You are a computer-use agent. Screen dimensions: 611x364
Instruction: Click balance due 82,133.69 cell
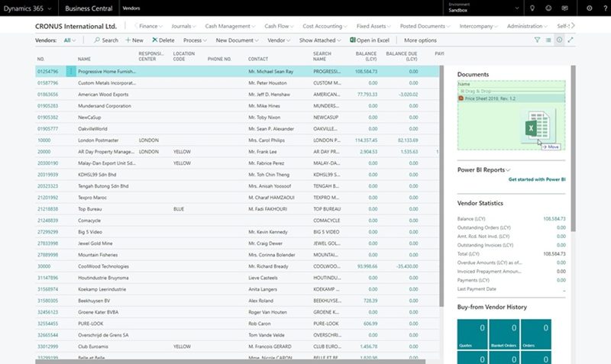tap(408, 140)
